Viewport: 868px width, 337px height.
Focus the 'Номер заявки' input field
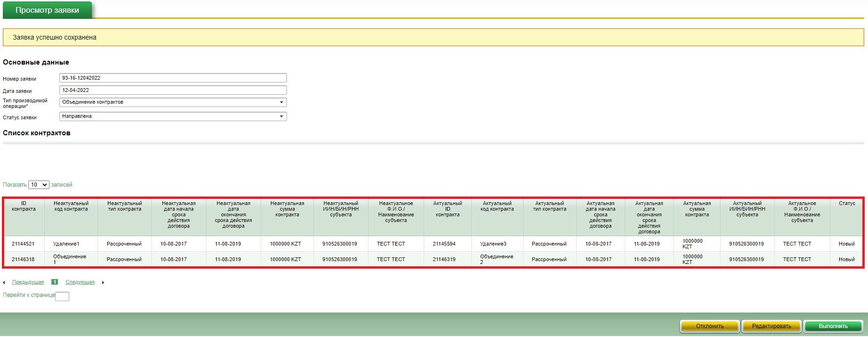[173, 78]
